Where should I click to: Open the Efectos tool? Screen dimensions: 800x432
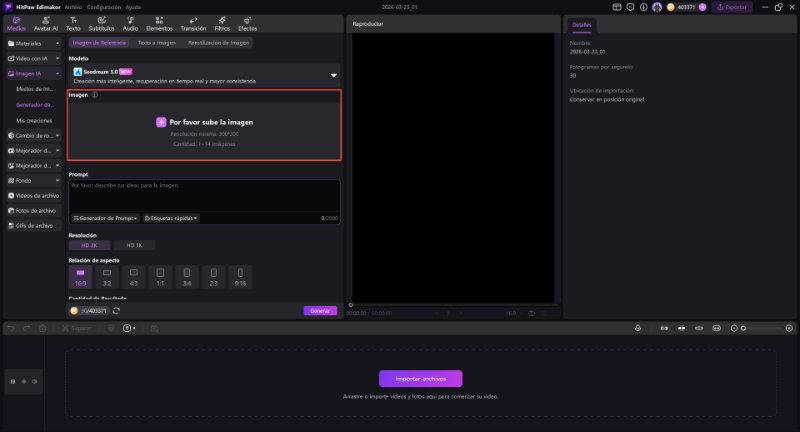(247, 24)
